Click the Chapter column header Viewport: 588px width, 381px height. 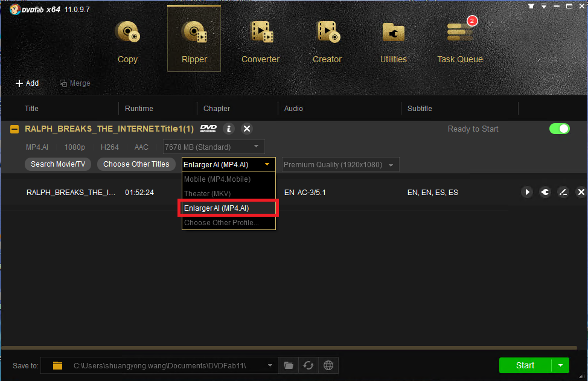216,108
